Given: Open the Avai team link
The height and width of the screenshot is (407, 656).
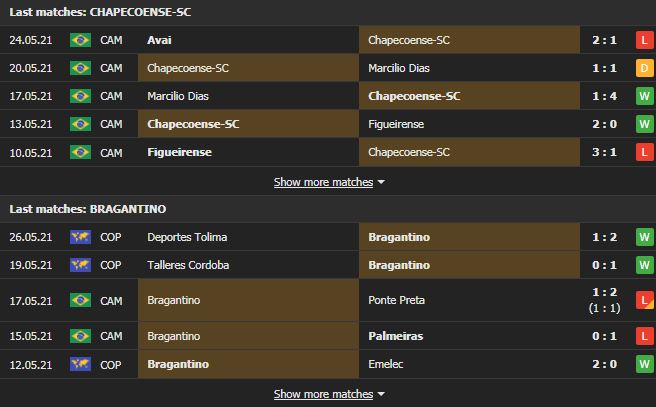Looking at the screenshot, I should 159,40.
